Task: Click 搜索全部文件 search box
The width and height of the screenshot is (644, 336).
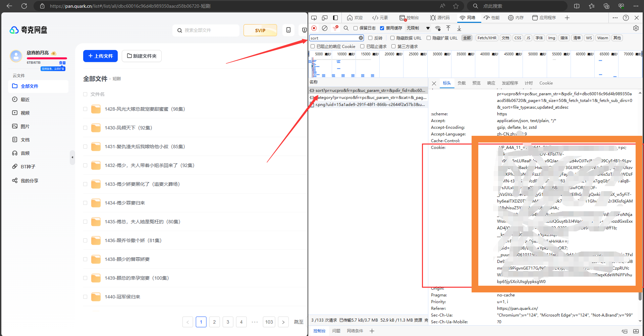Action: [206, 30]
